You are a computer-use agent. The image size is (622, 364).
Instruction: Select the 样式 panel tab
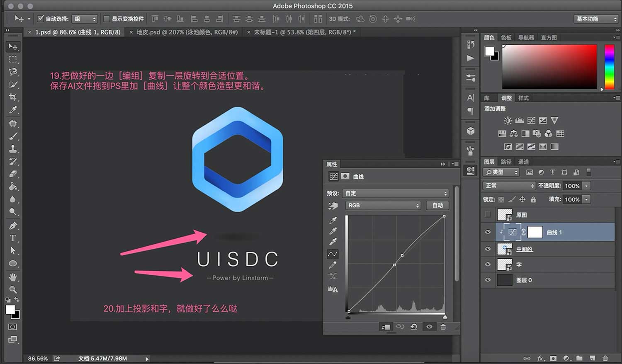pos(523,98)
